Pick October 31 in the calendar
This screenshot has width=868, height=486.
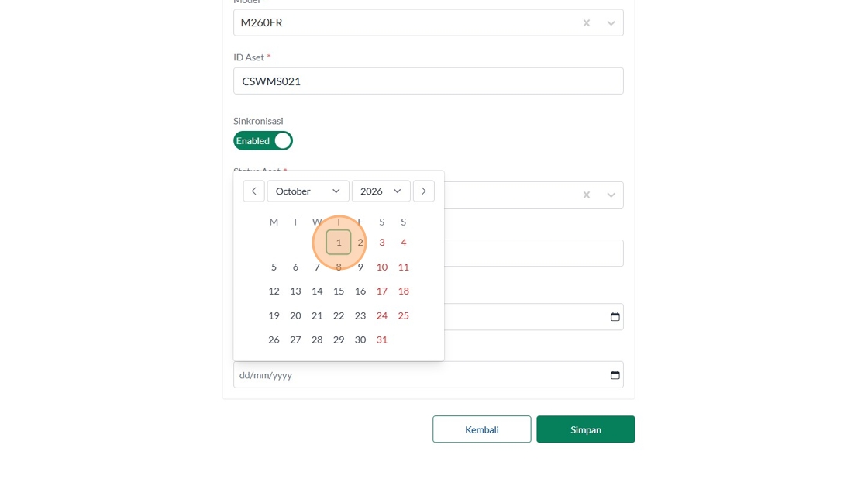tap(382, 340)
